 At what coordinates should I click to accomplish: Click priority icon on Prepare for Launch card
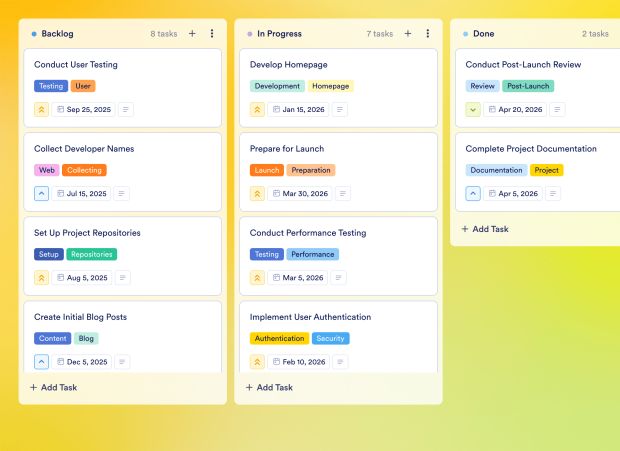(257, 193)
